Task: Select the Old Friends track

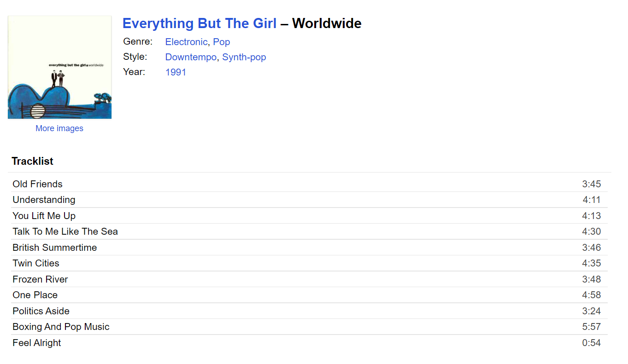Action: tap(37, 184)
